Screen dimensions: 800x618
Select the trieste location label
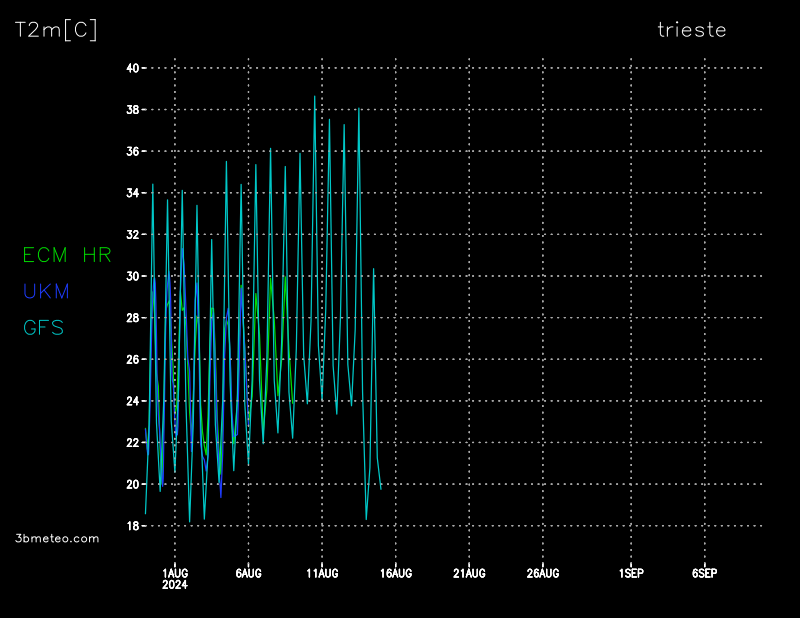coord(691,30)
